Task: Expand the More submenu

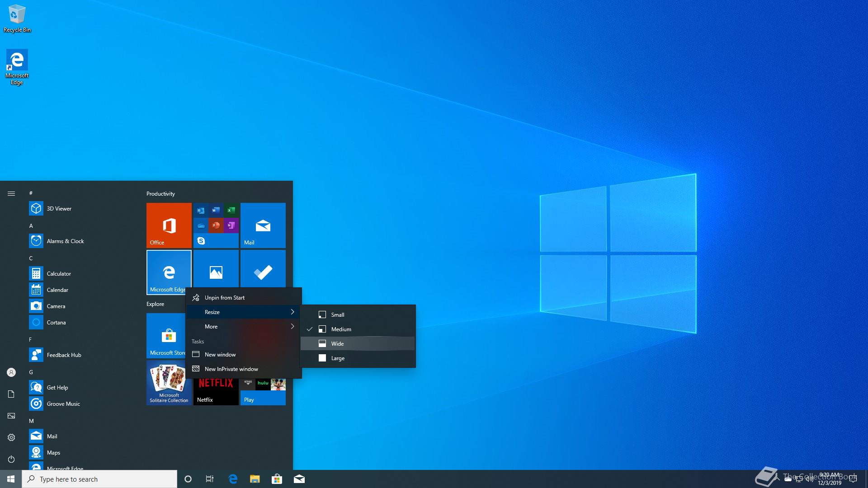Action: click(x=243, y=327)
